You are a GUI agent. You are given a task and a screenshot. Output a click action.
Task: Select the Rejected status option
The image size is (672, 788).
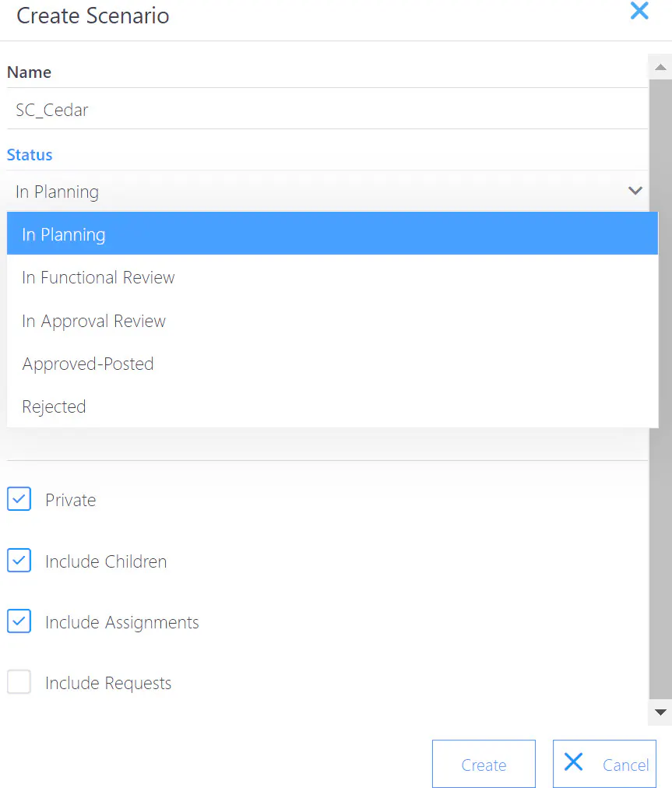332,406
